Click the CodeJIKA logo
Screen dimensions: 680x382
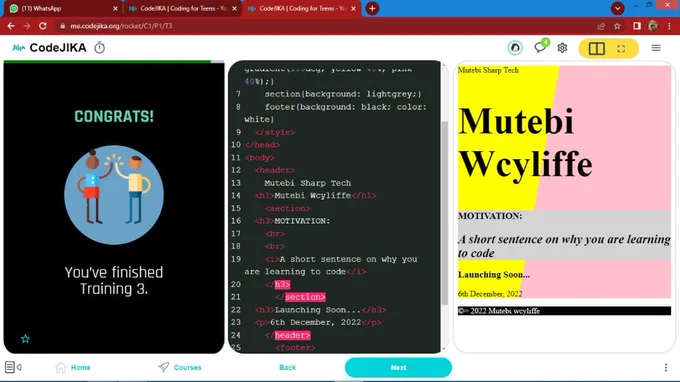(49, 48)
